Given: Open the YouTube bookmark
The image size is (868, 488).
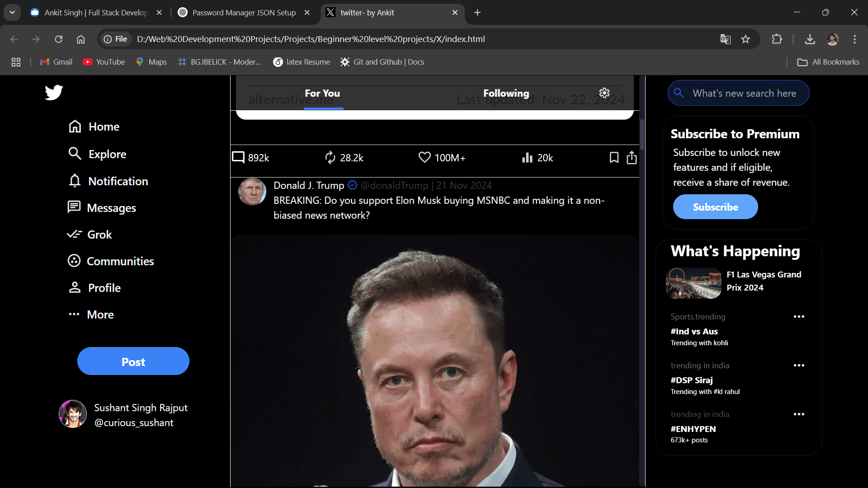Looking at the screenshot, I should (x=104, y=62).
